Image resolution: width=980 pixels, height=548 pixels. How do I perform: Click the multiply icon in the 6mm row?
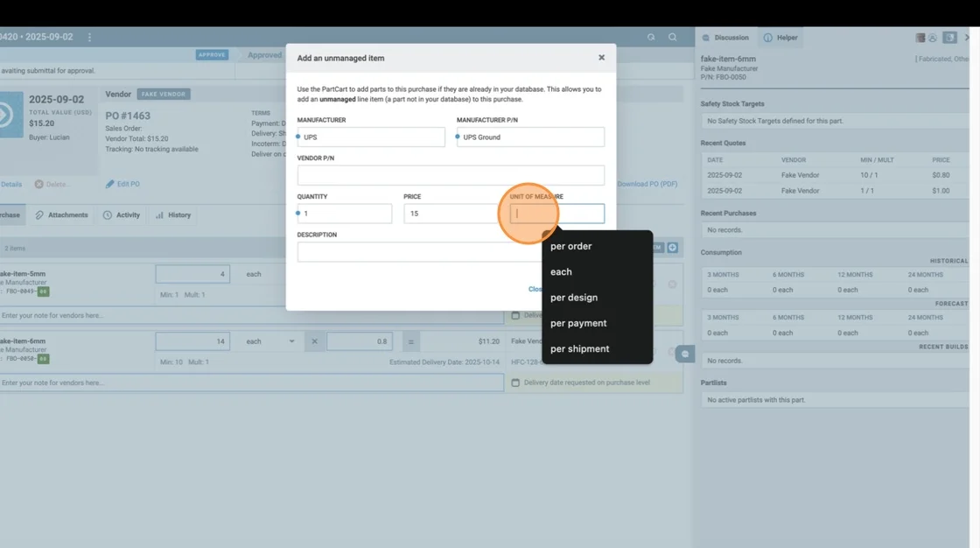(x=315, y=341)
